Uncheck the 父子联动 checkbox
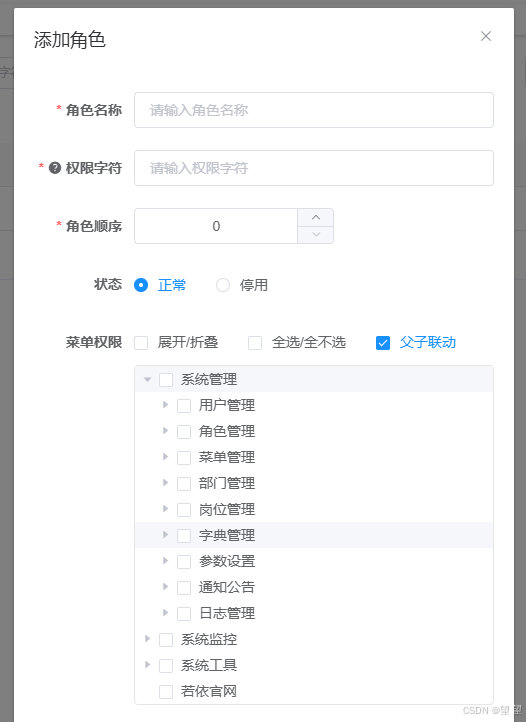The width and height of the screenshot is (526, 722). pos(383,343)
